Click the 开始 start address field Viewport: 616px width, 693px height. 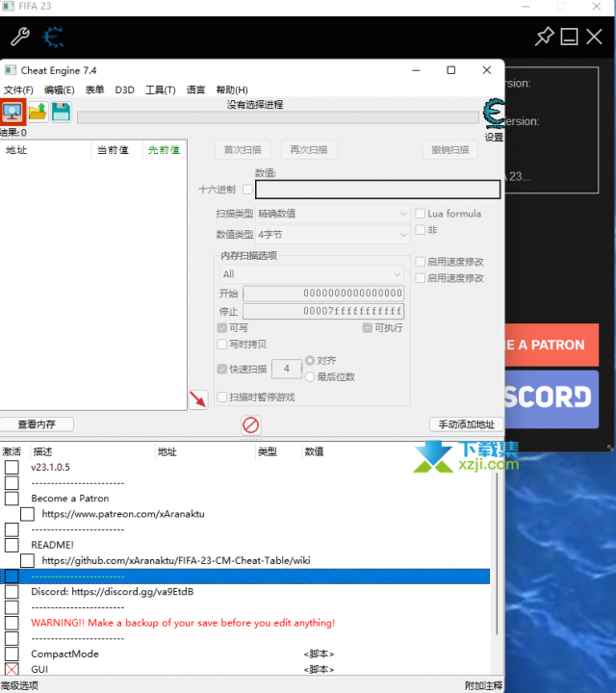323,293
